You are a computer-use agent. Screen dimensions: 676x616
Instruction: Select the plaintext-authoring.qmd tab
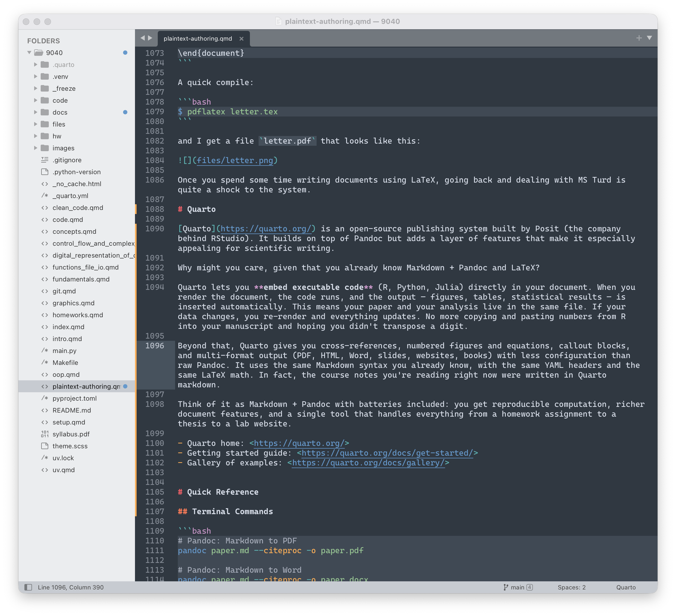198,38
